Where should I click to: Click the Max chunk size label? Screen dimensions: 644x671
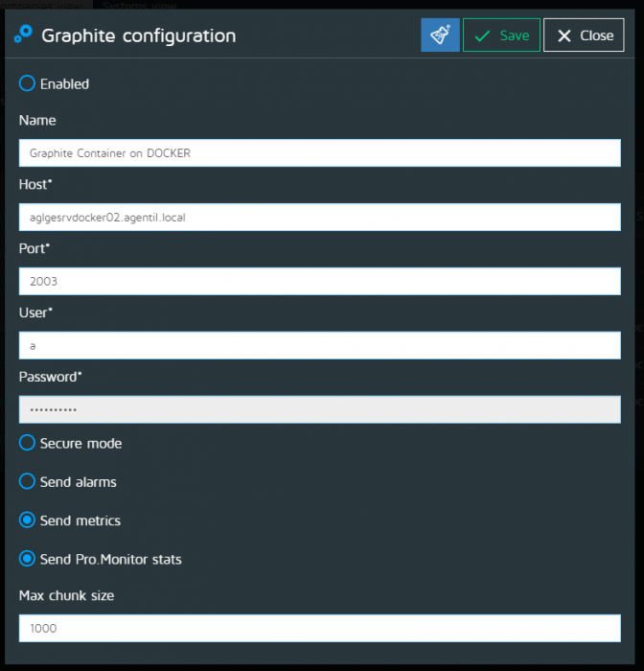[x=66, y=596]
